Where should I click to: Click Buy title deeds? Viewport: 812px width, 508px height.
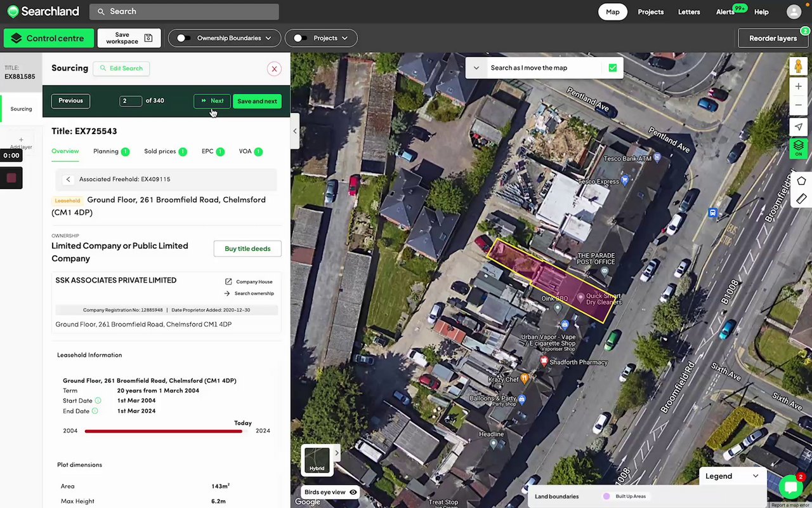click(x=247, y=249)
